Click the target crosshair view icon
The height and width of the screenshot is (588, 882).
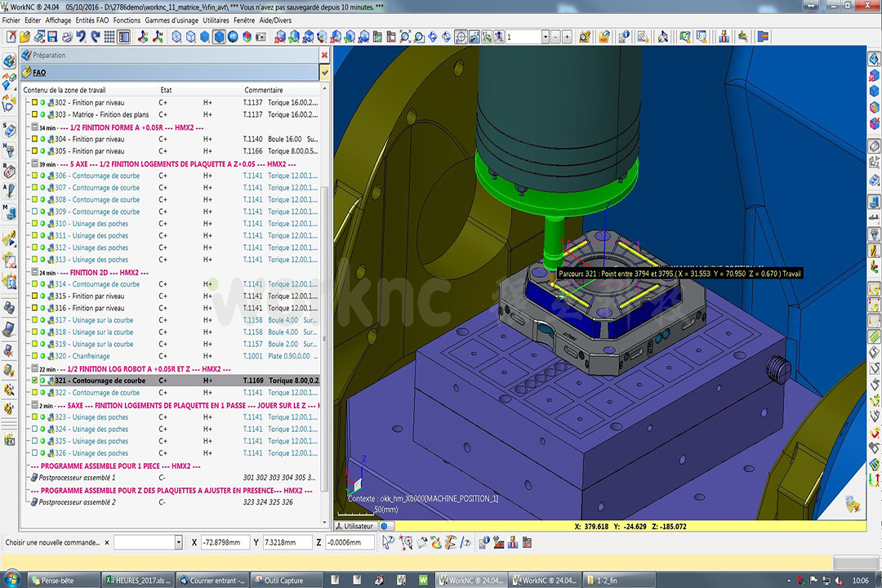coord(460,37)
